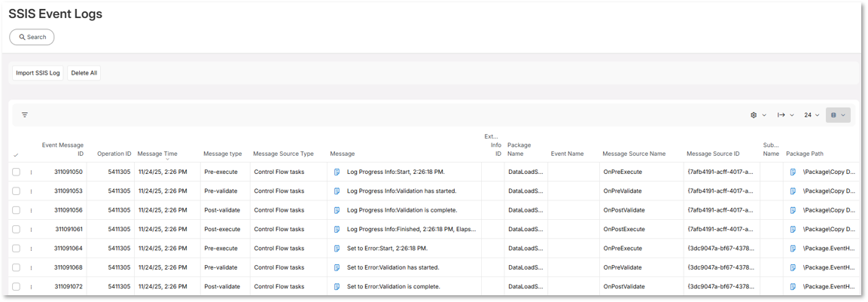The width and height of the screenshot is (868, 302).
Task: Sort by Message Source Type column header
Action: click(283, 154)
